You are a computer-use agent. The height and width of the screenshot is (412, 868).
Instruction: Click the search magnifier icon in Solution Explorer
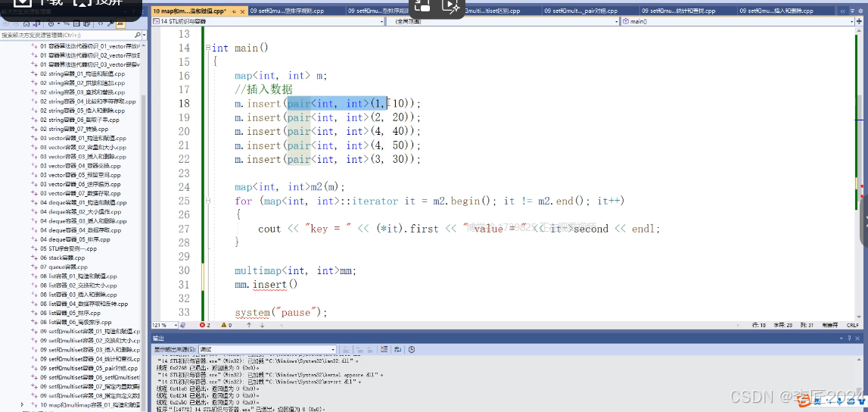click(x=137, y=35)
